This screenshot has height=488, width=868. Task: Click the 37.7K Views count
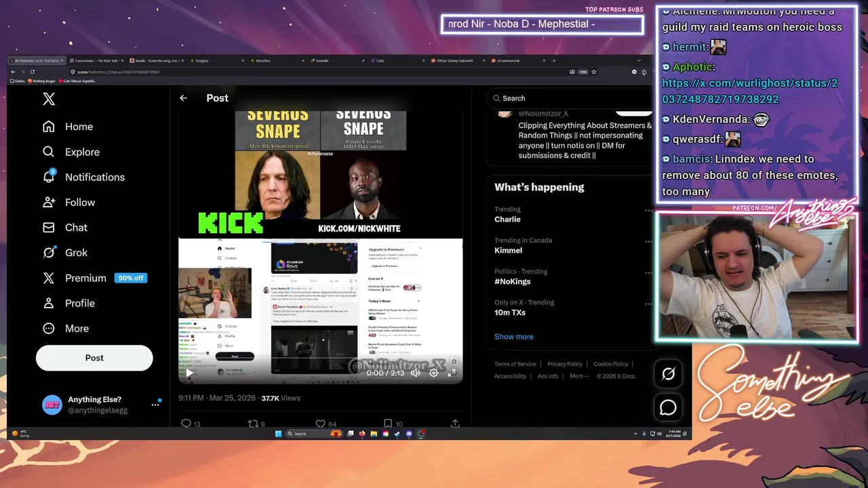click(281, 398)
